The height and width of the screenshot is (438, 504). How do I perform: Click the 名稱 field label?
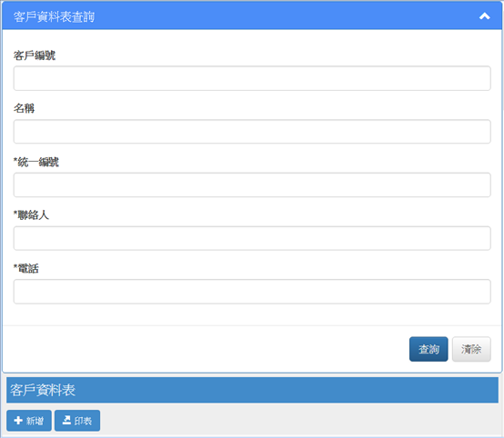click(24, 108)
